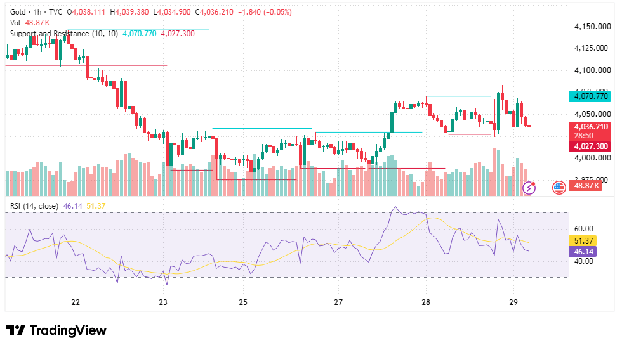Click the legend RSI average value 51.37

point(96,206)
